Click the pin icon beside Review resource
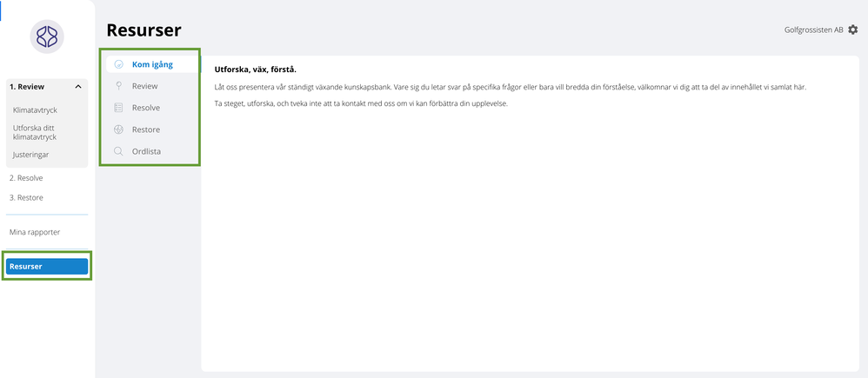The height and width of the screenshot is (378, 868). [x=118, y=86]
